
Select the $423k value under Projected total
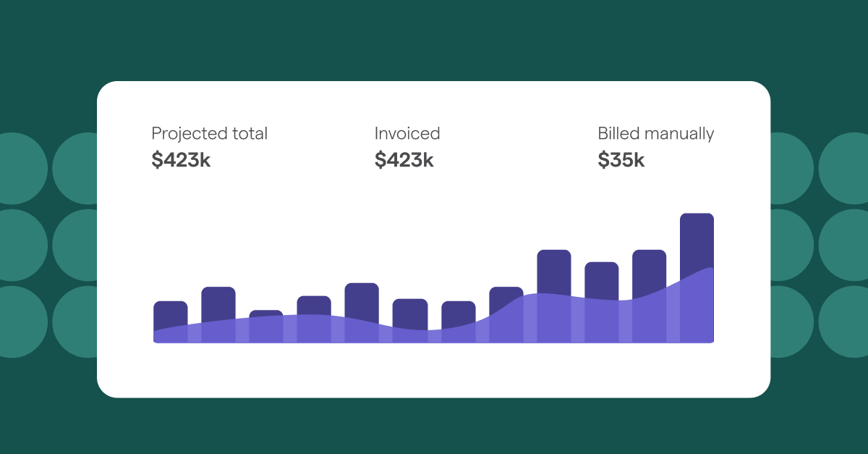point(181,160)
